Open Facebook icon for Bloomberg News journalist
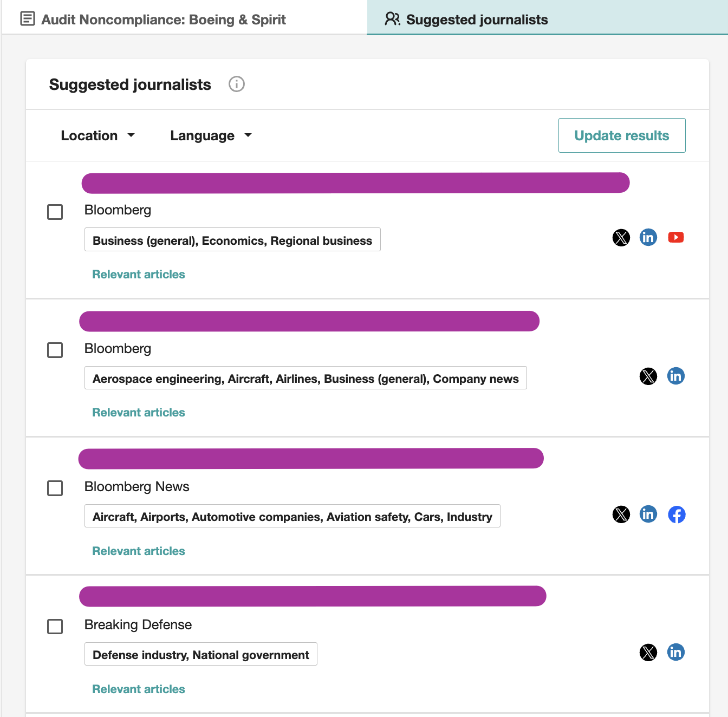The image size is (728, 717). click(677, 514)
